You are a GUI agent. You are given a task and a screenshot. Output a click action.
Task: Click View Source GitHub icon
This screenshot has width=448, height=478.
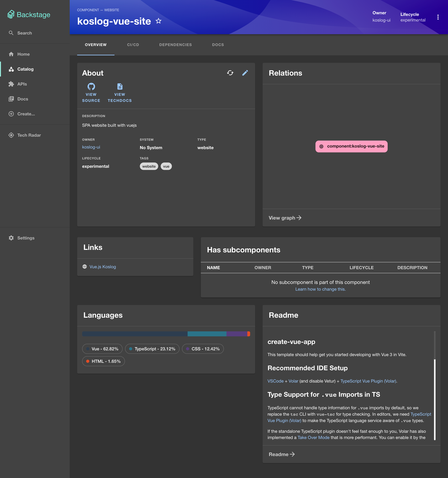(x=91, y=86)
